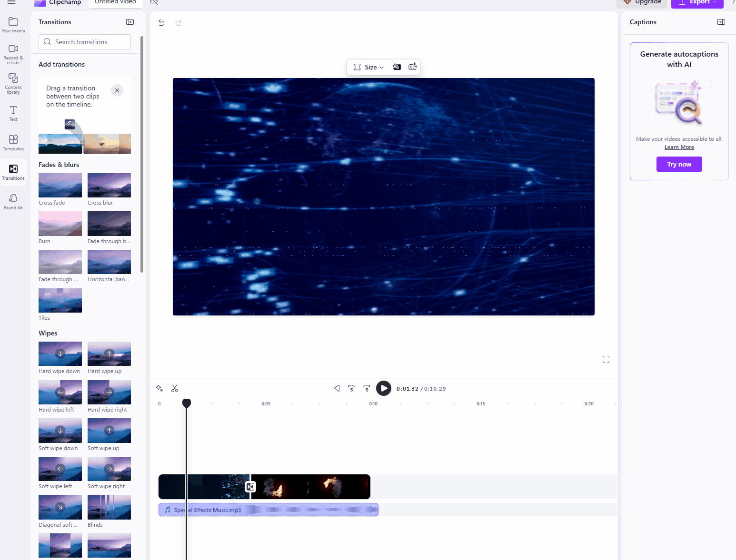
Task: Select the Cross fade transition thumbnail
Action: [60, 185]
